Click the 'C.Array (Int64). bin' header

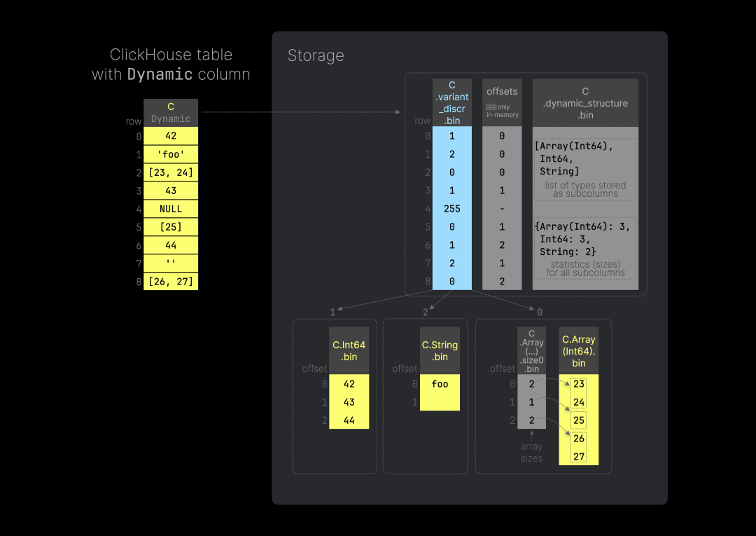tap(578, 351)
